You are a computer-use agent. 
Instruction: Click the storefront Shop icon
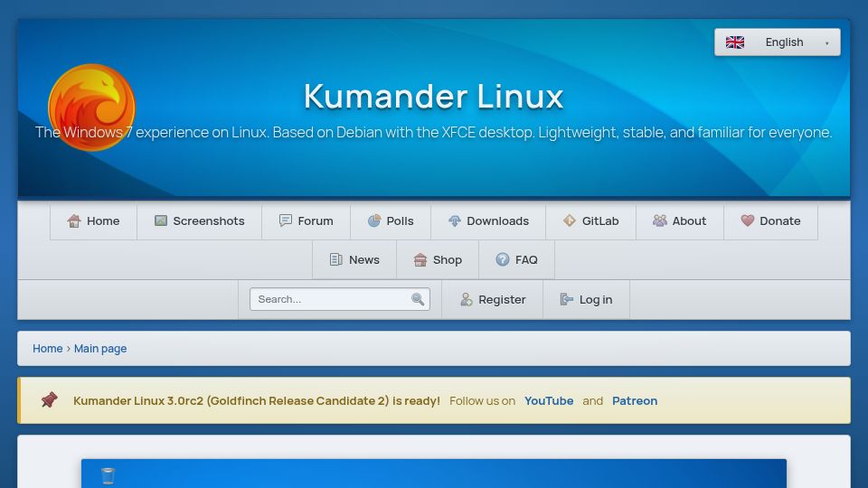[420, 259]
